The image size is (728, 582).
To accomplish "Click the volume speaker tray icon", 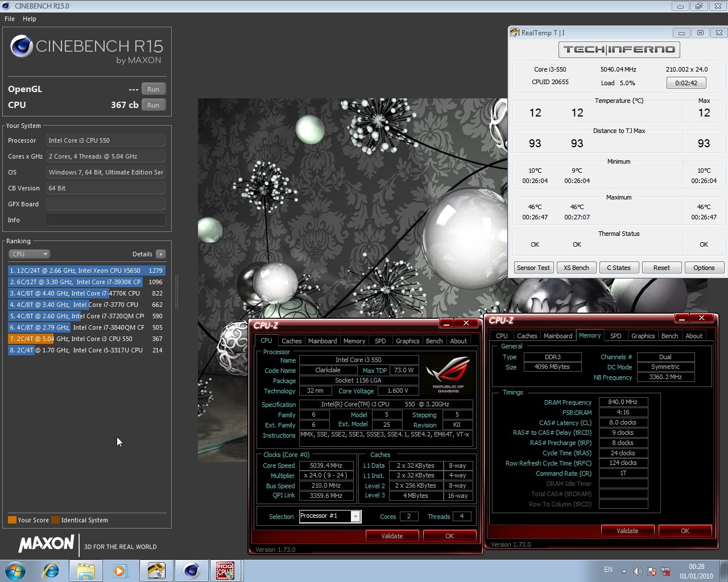I will tap(638, 571).
